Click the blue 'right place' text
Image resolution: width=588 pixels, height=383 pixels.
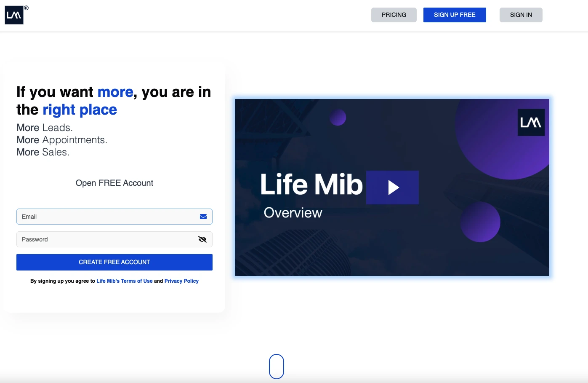pyautogui.click(x=80, y=110)
